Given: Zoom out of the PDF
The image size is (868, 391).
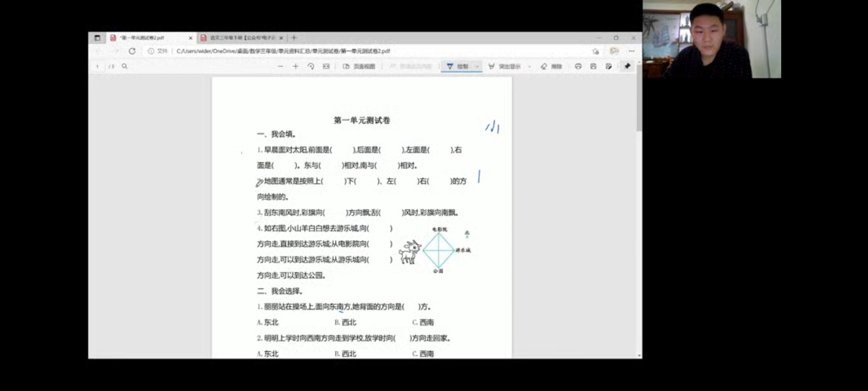Looking at the screenshot, I should pyautogui.click(x=280, y=66).
